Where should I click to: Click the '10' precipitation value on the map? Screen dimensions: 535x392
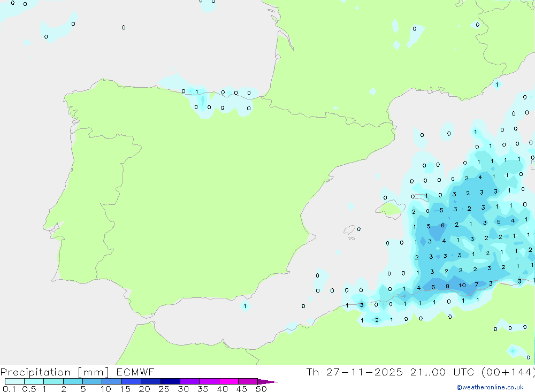tap(462, 285)
